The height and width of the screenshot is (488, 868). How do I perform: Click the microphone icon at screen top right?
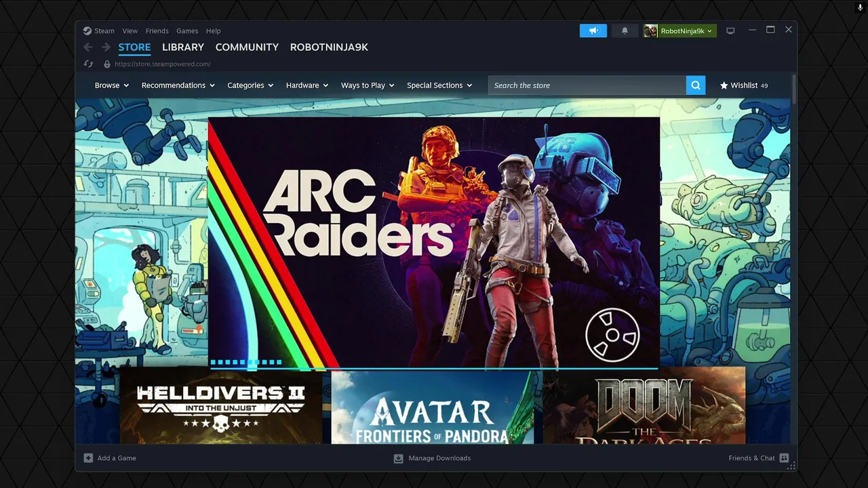[861, 7]
